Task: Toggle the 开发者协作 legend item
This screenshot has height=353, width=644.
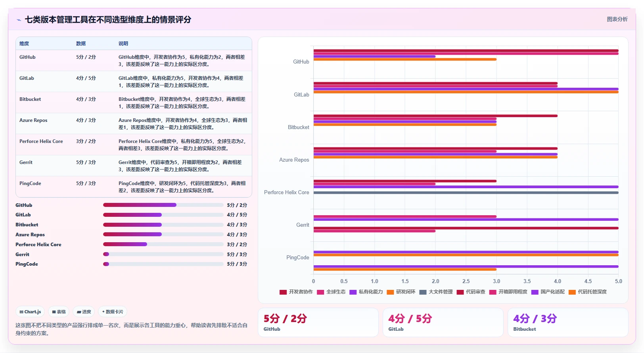Action: pyautogui.click(x=296, y=292)
